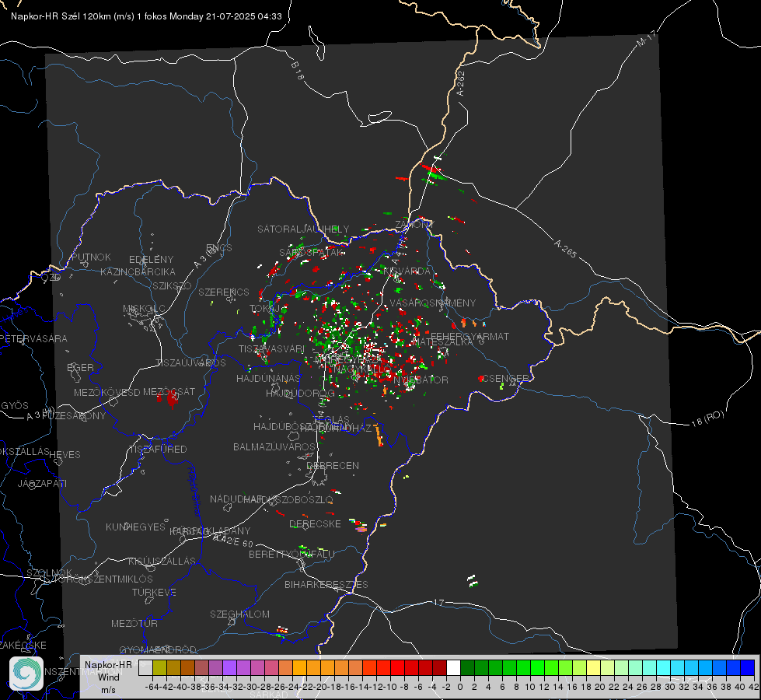Click the TISZAFÜRED label
The width and height of the screenshot is (761, 700).
(x=158, y=450)
